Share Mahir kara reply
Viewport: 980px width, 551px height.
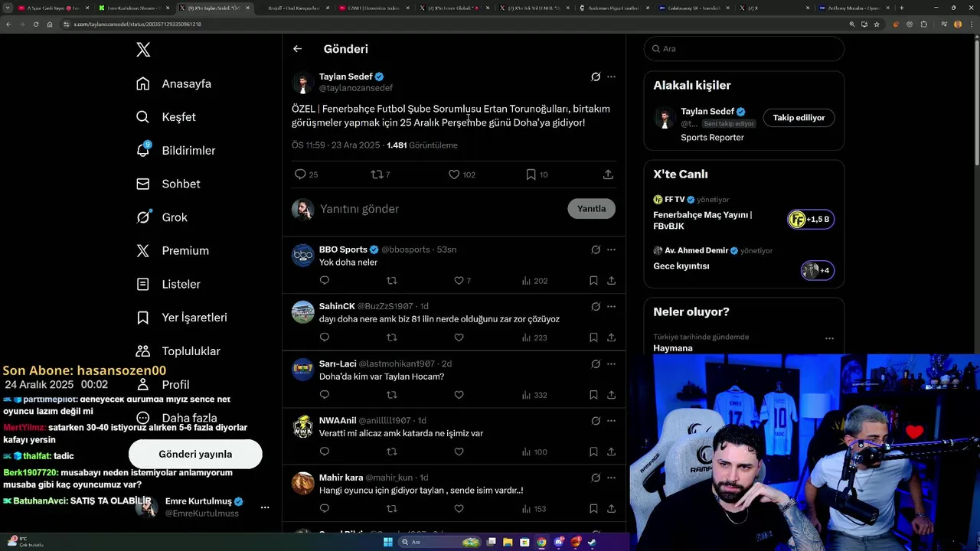[x=611, y=509]
